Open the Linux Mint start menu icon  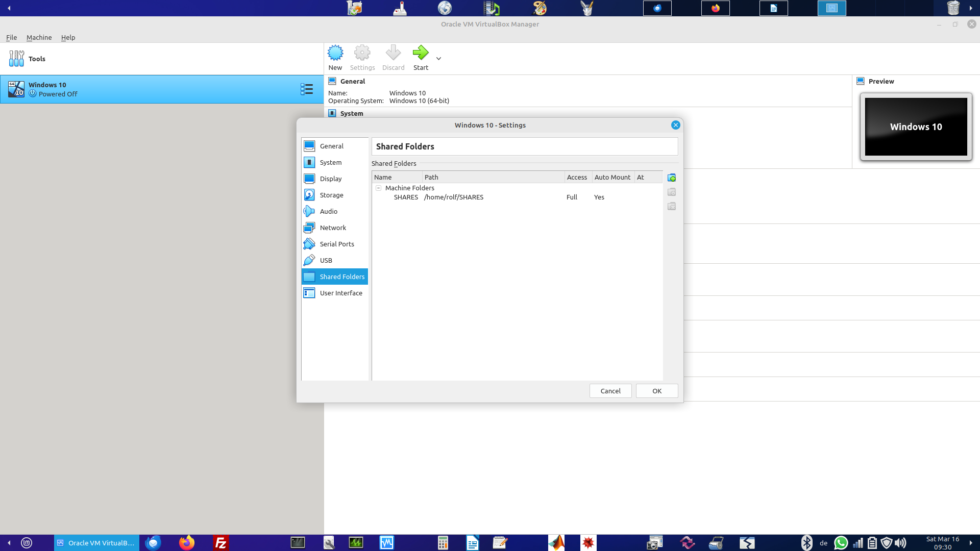[x=27, y=543]
